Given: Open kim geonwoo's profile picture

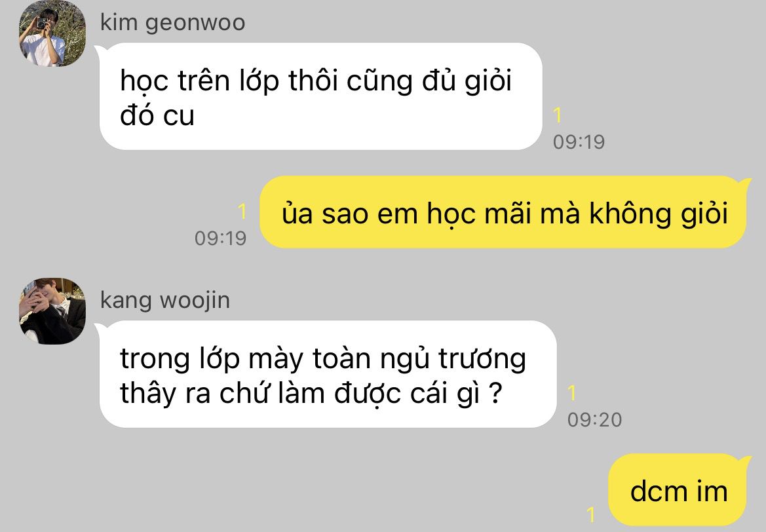Looking at the screenshot, I should pyautogui.click(x=52, y=33).
